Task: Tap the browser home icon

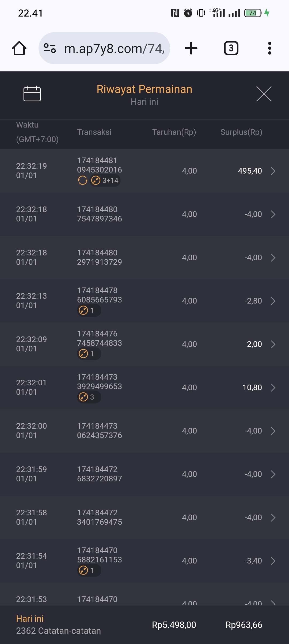Action: click(x=19, y=48)
